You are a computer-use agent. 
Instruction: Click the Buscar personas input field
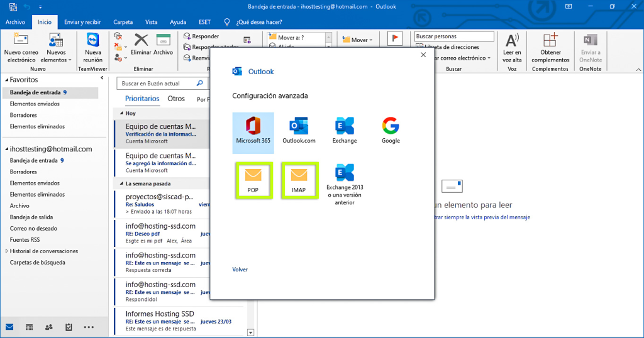tap(453, 36)
